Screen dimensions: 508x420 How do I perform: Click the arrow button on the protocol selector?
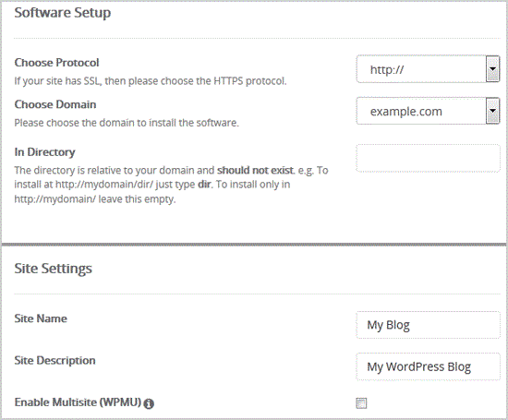pos(492,69)
